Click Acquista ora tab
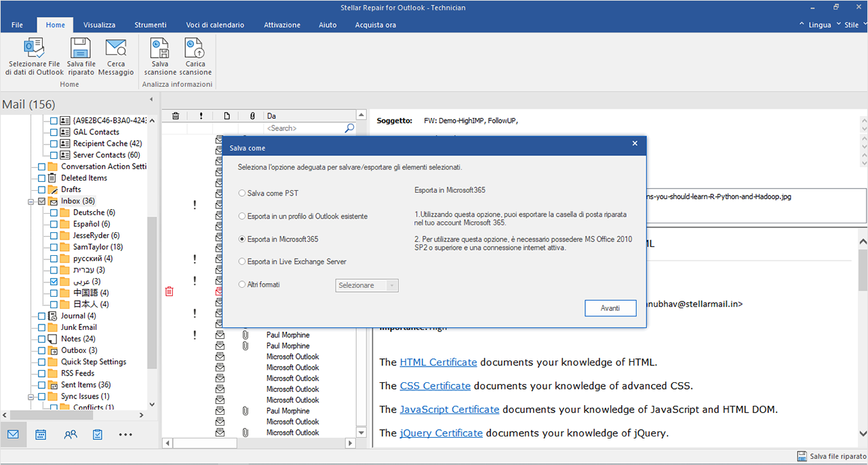Image resolution: width=868 pixels, height=465 pixels. pos(376,24)
